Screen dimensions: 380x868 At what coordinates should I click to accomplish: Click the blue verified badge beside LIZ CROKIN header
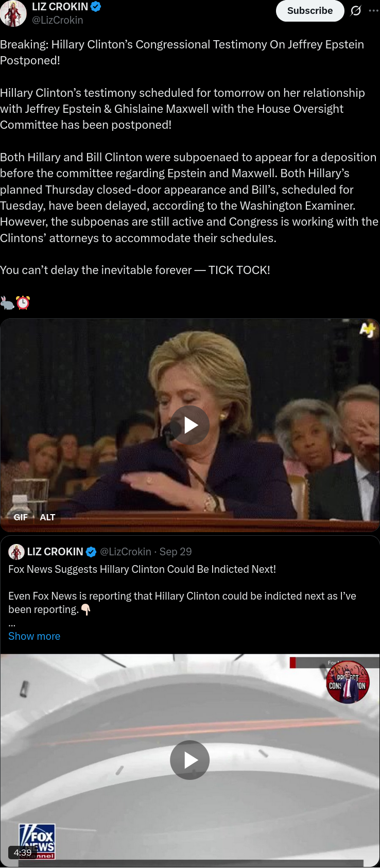coord(95,7)
